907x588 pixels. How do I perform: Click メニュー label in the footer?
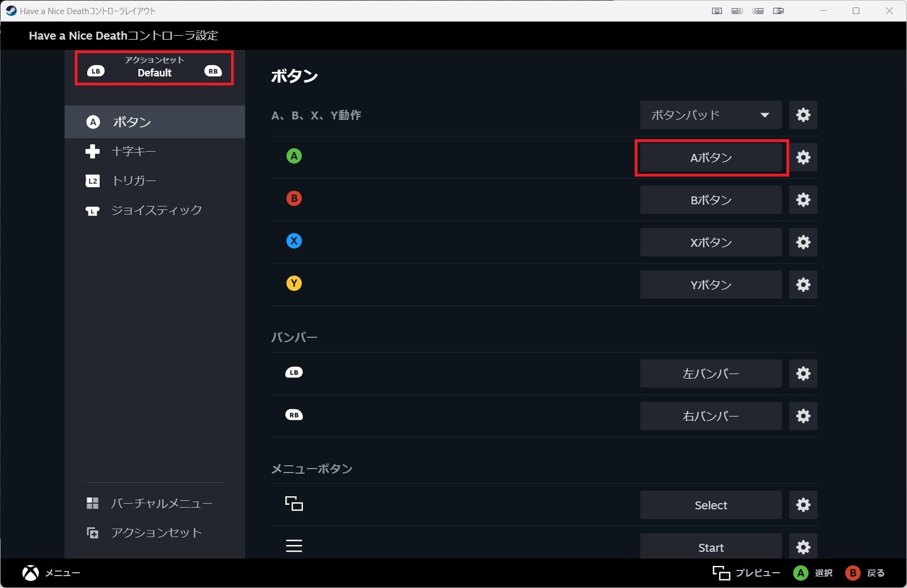pyautogui.click(x=62, y=573)
